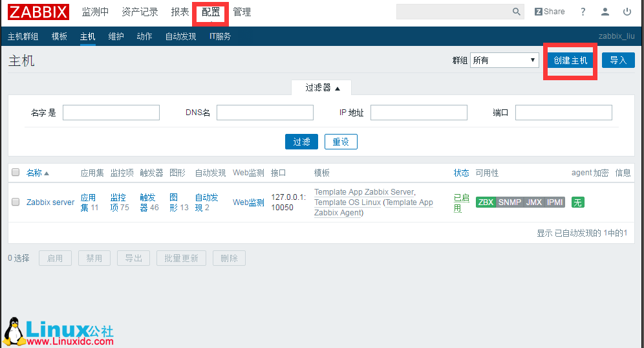
Task: Switch to the 主机群组 submenu
Action: point(23,36)
